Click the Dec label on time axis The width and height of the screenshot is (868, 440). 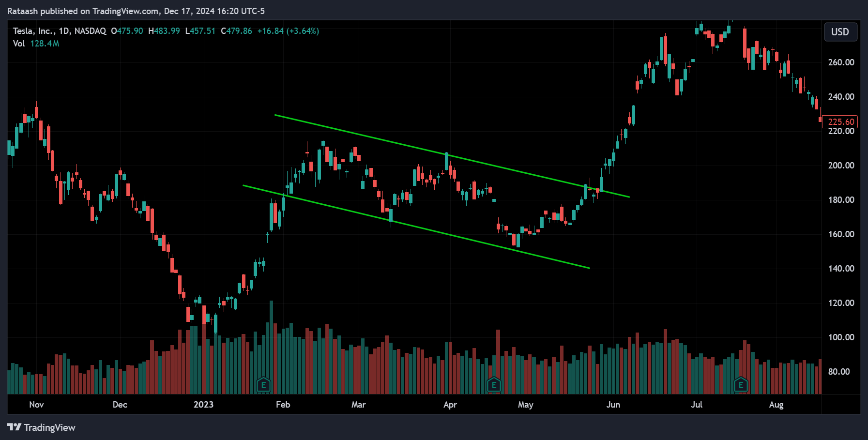coord(120,405)
